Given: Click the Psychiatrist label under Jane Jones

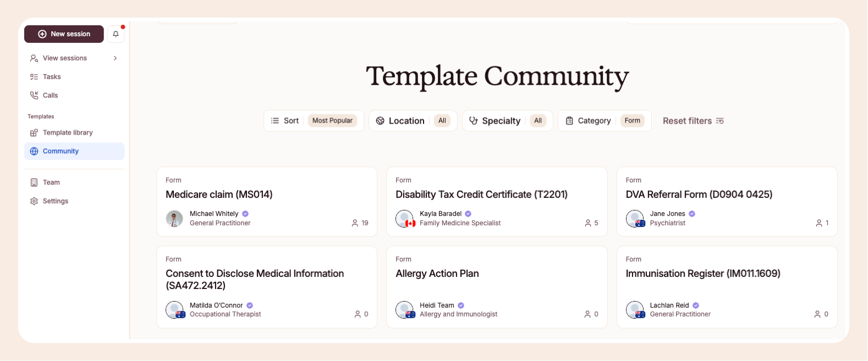Looking at the screenshot, I should [668, 223].
